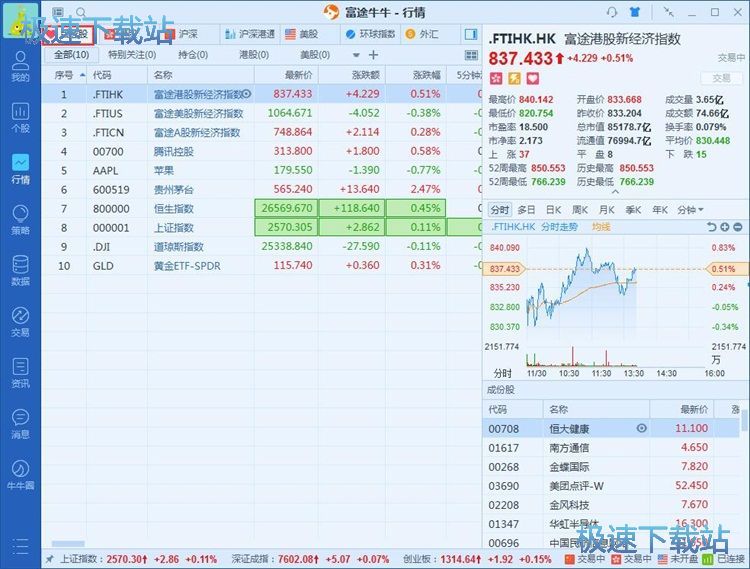This screenshot has width=750, height=569.
Task: Toggle the 均线 average line legend
Action: tap(601, 227)
